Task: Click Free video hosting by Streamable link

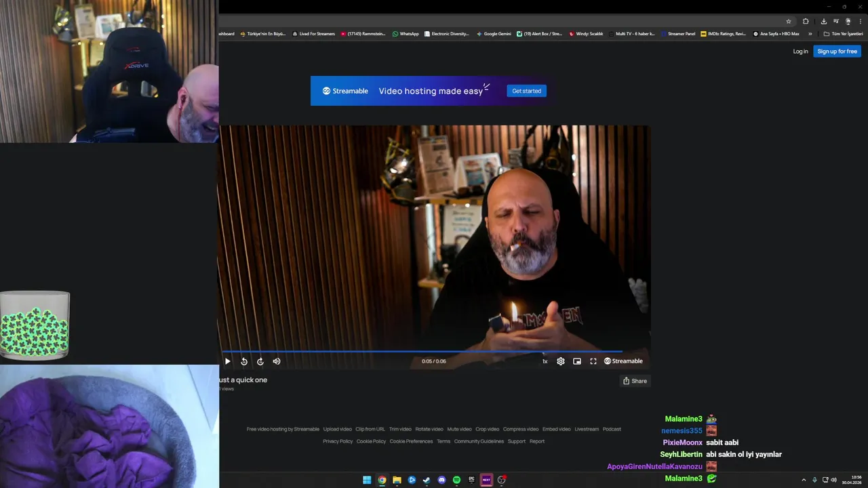Action: coord(283,429)
